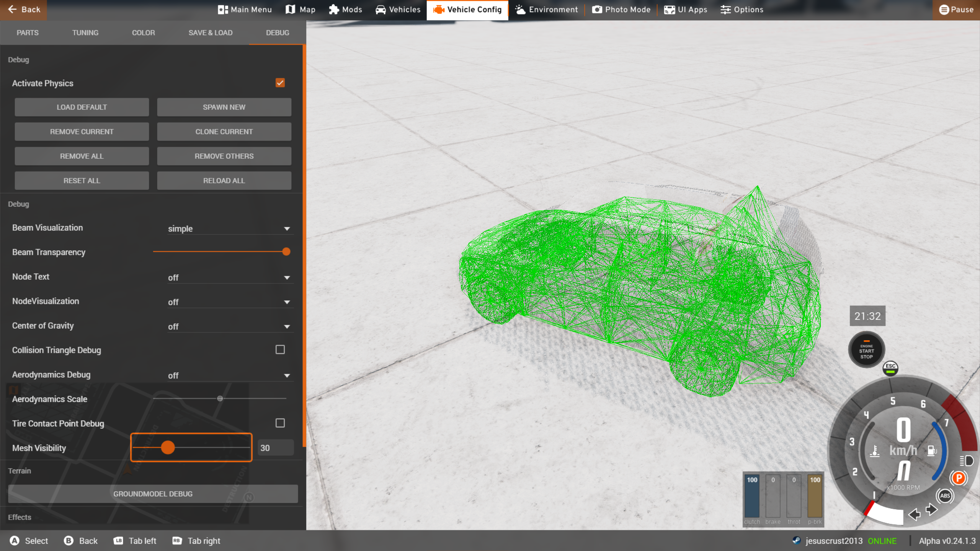Image resolution: width=980 pixels, height=551 pixels.
Task: Click the ESC indicator icon
Action: (890, 368)
